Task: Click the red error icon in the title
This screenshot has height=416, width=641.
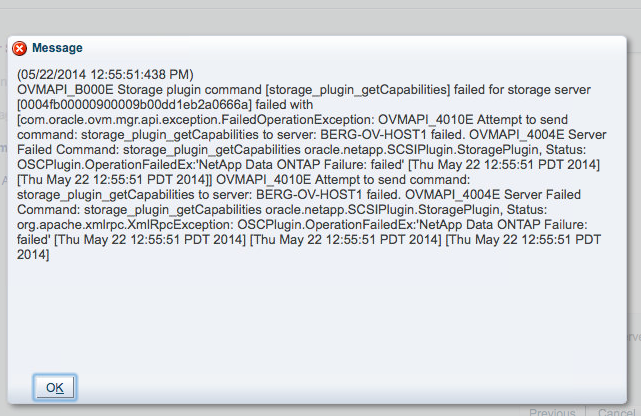Action: tap(20, 48)
